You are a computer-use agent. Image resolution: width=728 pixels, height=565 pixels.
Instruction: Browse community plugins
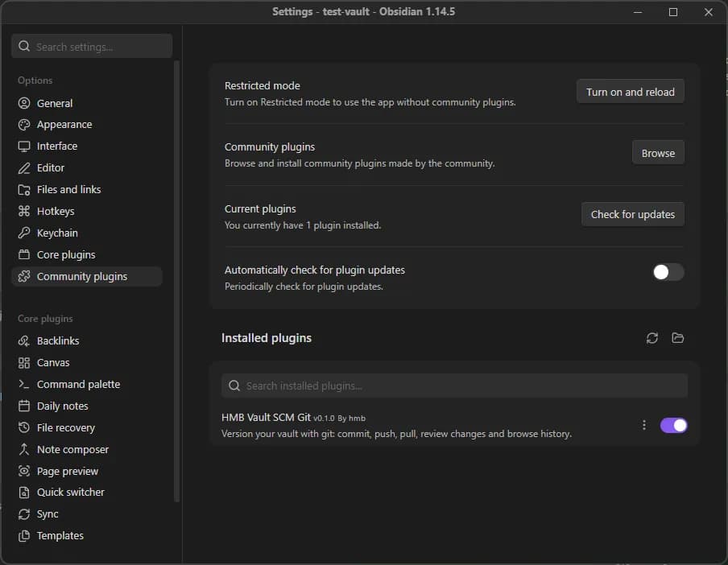coord(658,153)
